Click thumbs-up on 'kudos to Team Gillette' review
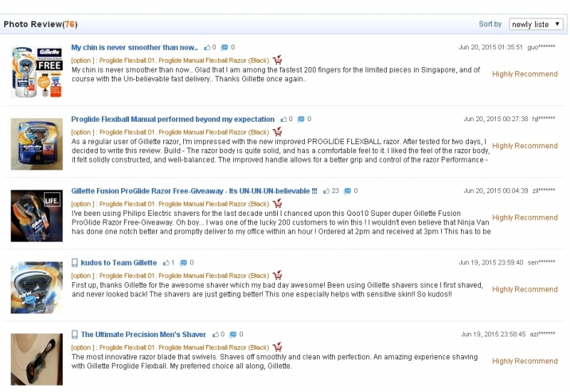570x392 pixels. coord(166,263)
